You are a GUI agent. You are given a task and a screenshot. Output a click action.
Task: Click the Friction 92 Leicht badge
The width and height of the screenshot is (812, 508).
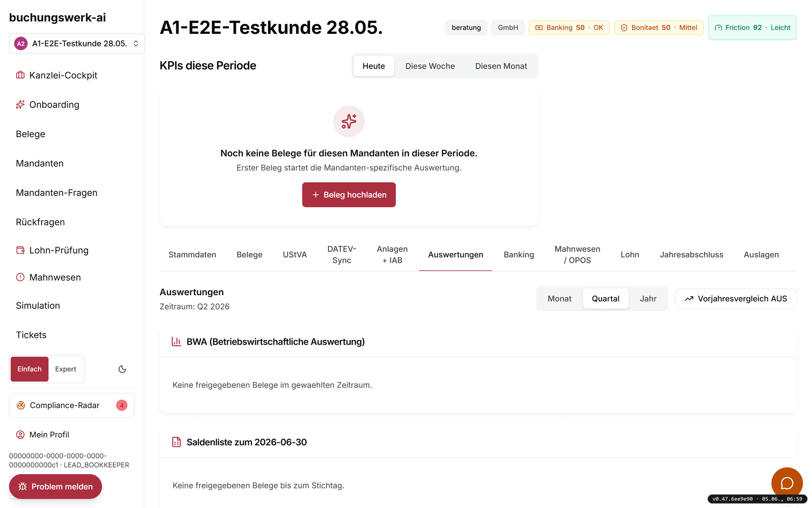tap(752, 28)
